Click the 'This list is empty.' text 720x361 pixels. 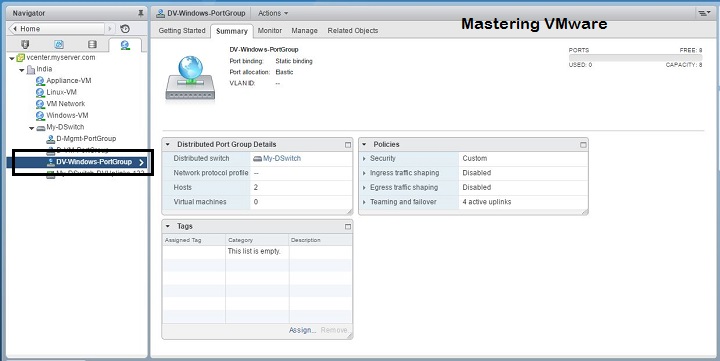pos(254,252)
